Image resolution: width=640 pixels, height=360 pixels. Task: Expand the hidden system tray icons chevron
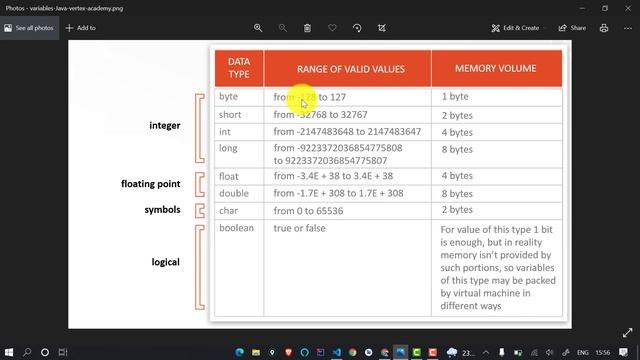click(x=486, y=352)
